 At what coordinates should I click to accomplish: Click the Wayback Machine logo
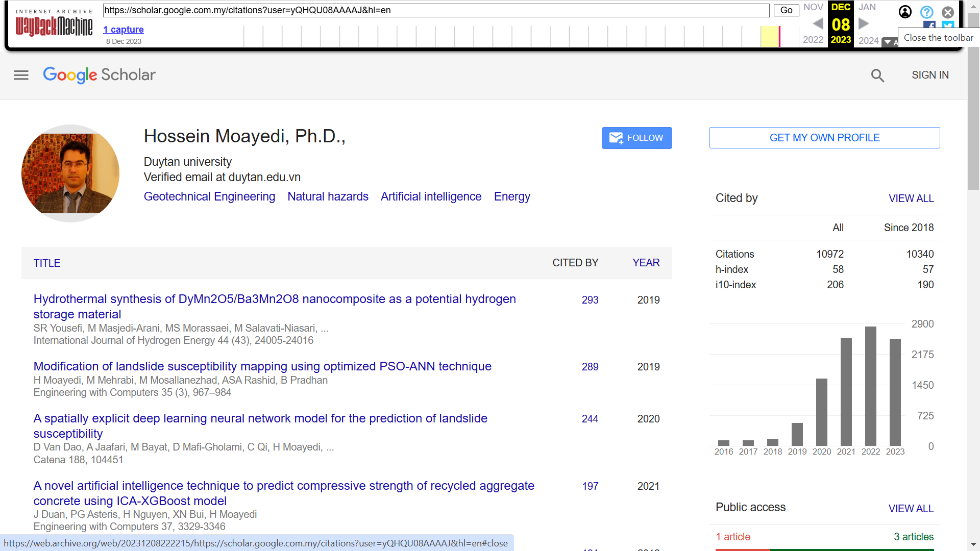[54, 24]
